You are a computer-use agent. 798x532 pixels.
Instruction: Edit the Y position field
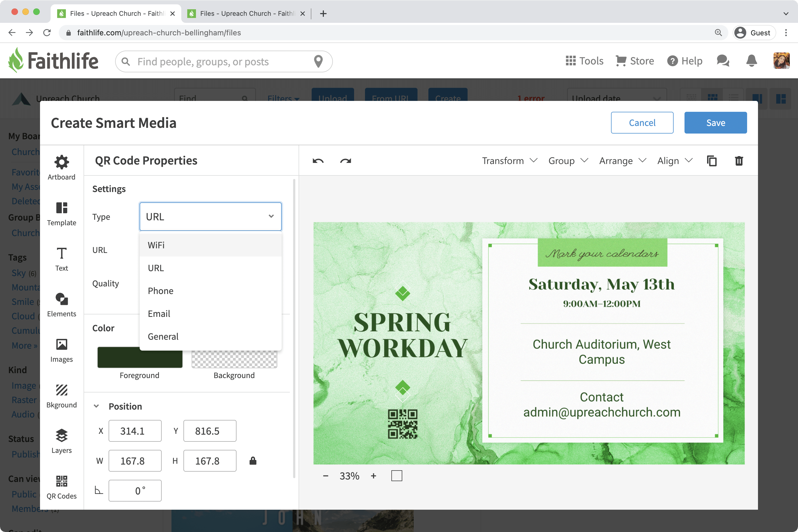click(210, 431)
